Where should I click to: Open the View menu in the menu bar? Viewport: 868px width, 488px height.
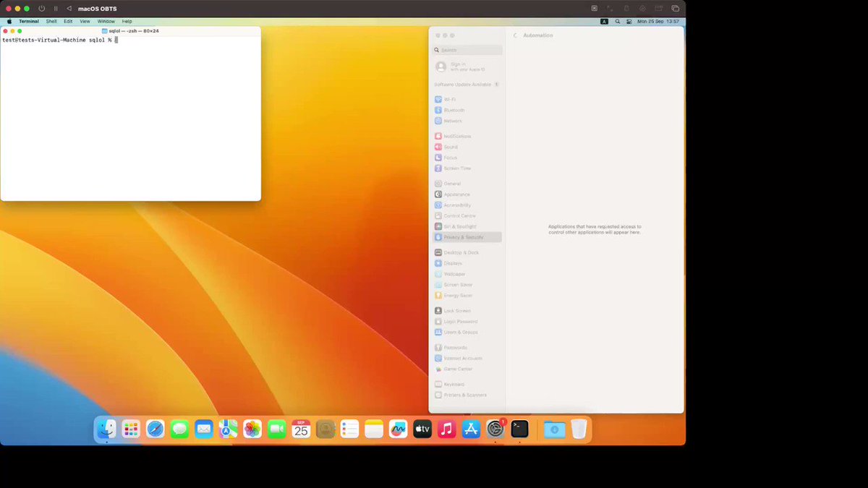(x=85, y=22)
